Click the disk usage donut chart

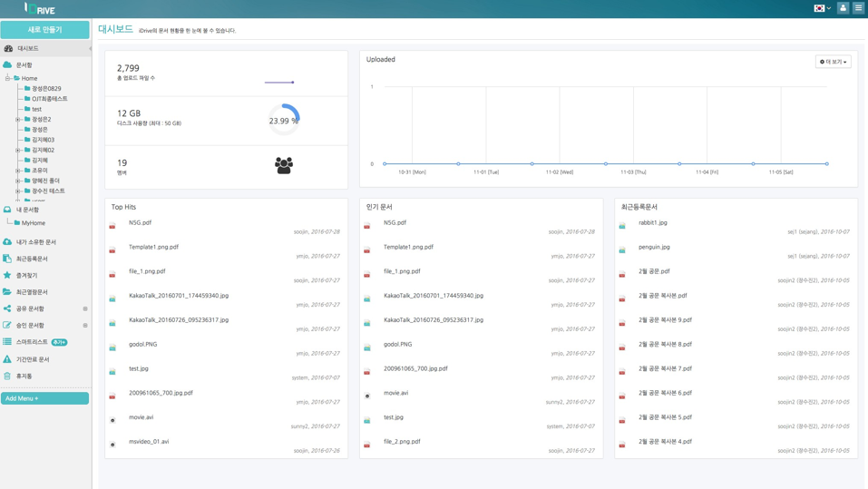click(x=284, y=120)
